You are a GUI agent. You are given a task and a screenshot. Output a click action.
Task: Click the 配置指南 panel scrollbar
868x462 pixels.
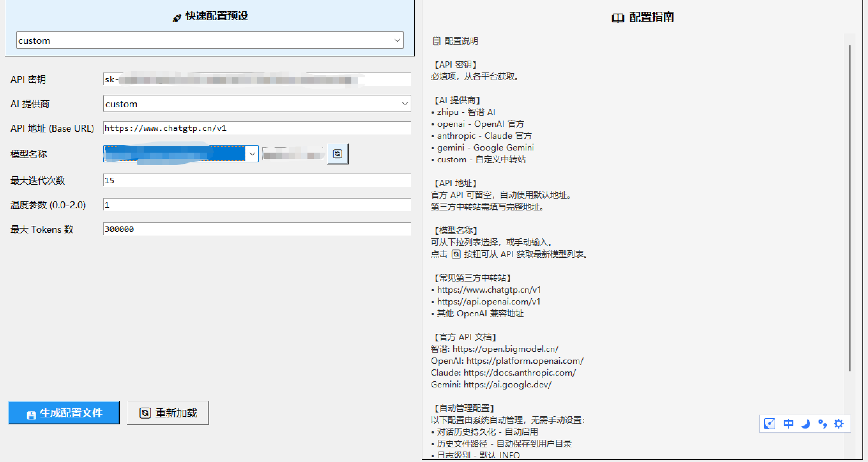coord(850,209)
